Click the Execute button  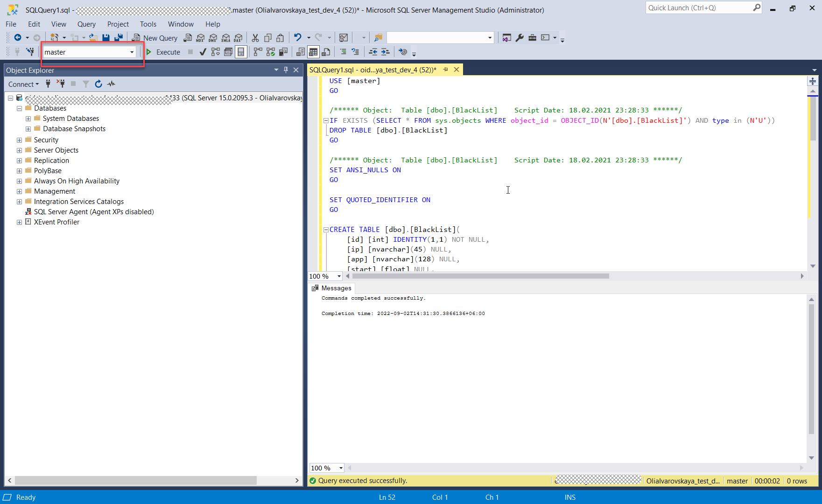pos(163,52)
